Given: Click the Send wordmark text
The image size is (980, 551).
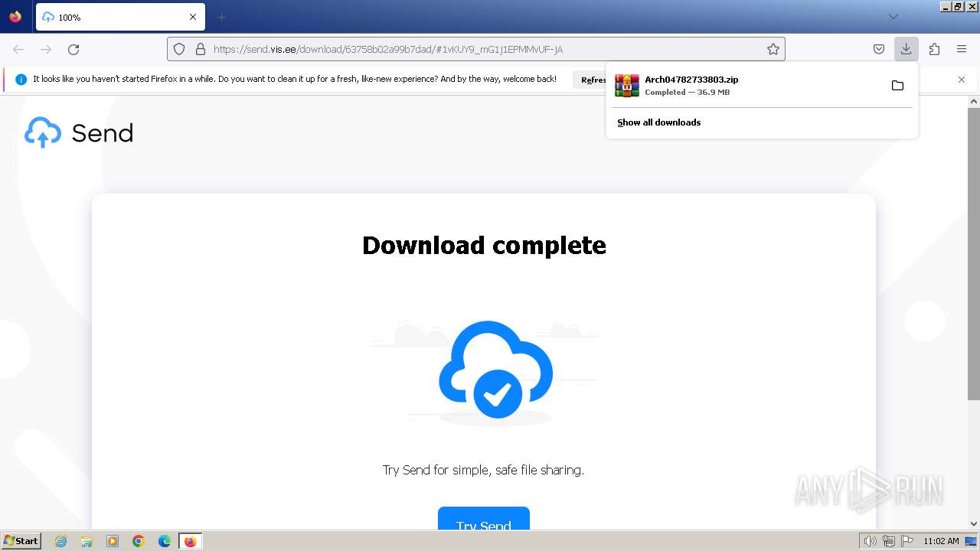Looking at the screenshot, I should 103,133.
